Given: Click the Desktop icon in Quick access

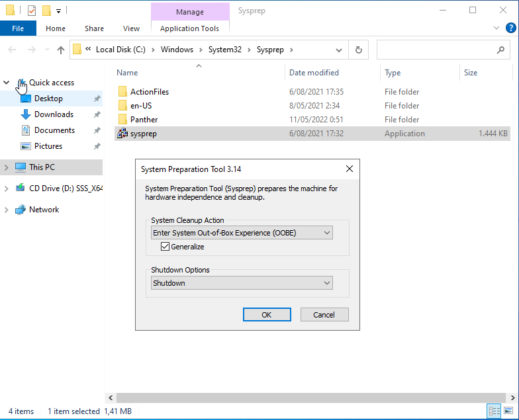Looking at the screenshot, I should pos(25,99).
